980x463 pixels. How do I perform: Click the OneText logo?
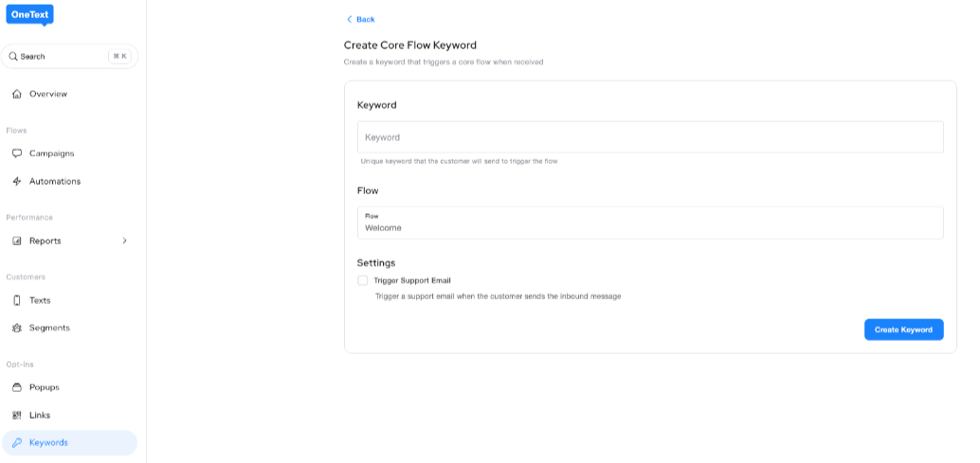[x=28, y=14]
